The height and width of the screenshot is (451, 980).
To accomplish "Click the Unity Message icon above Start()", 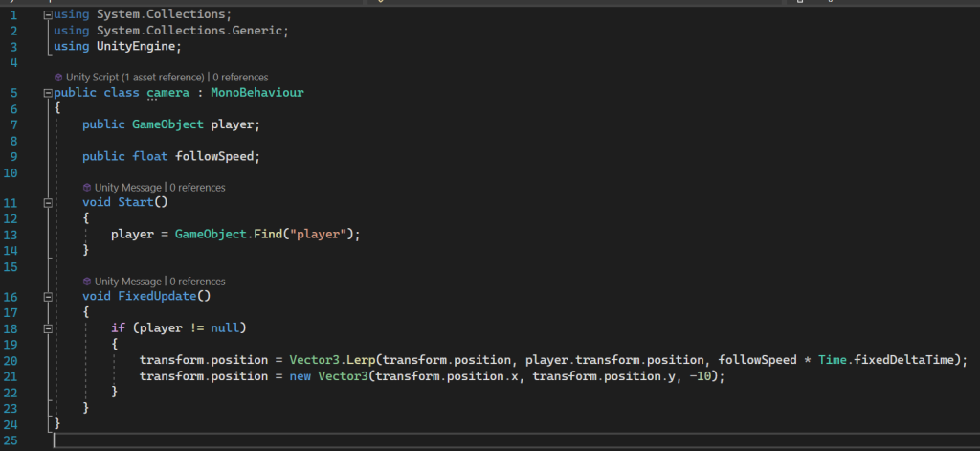I will (x=87, y=187).
